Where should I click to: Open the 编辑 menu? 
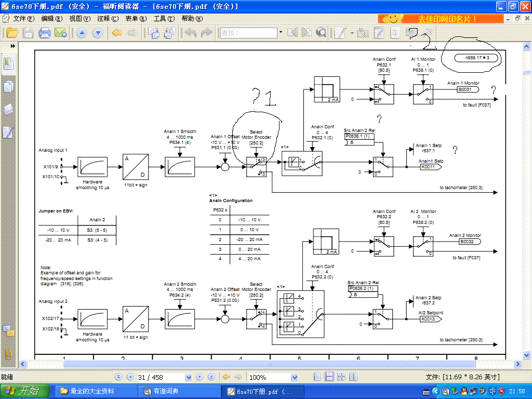coord(51,19)
